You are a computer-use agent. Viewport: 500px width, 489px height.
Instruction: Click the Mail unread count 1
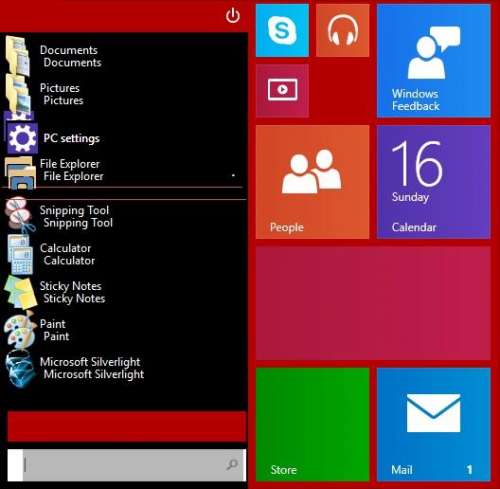pyautogui.click(x=469, y=470)
